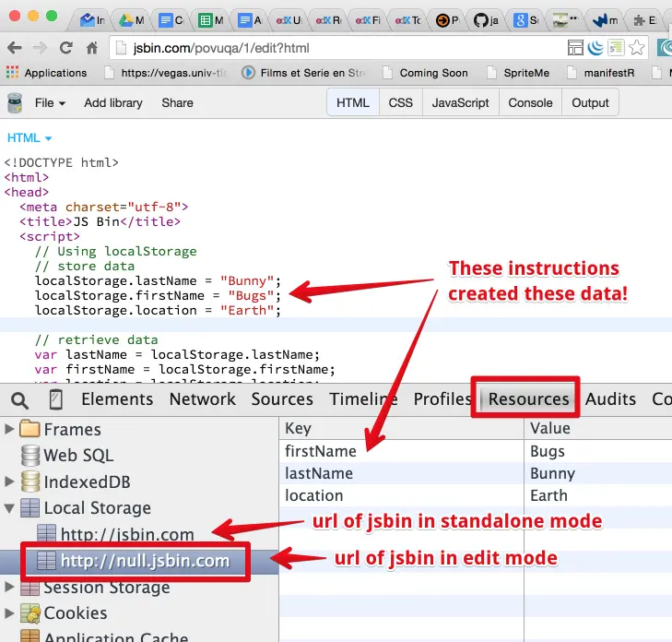Toggle the Console panel button
This screenshot has width=672, height=642.
click(530, 103)
